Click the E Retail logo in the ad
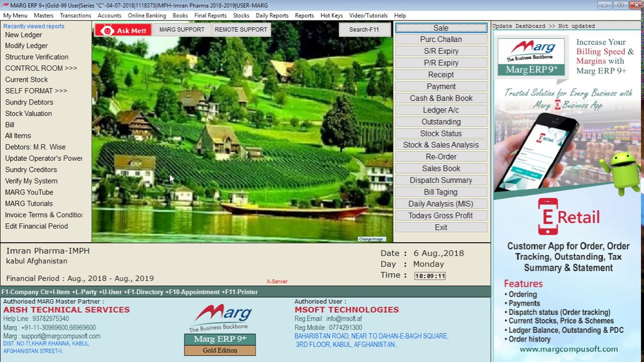The height and width of the screenshot is (362, 644). point(568,217)
